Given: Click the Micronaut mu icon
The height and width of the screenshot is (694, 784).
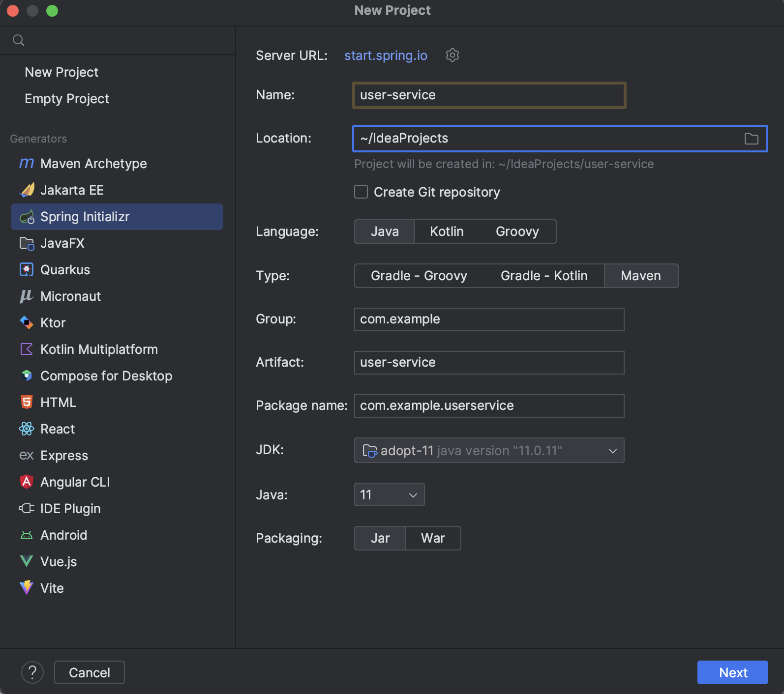Looking at the screenshot, I should point(27,296).
